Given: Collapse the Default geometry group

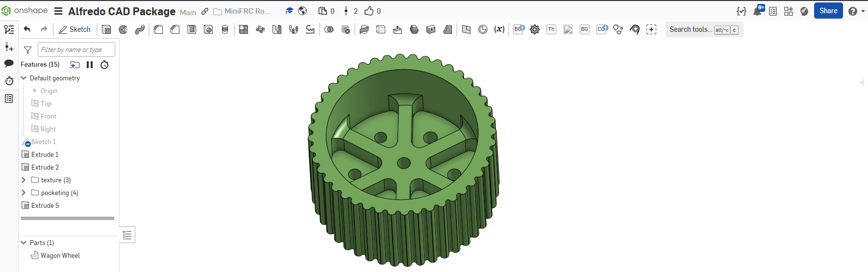Looking at the screenshot, I should [x=24, y=78].
